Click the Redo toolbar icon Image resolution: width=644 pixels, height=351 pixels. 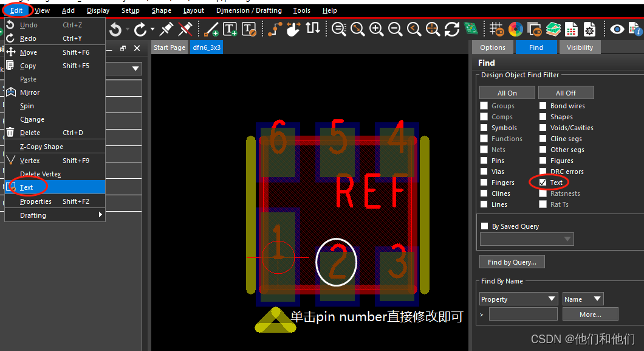140,30
